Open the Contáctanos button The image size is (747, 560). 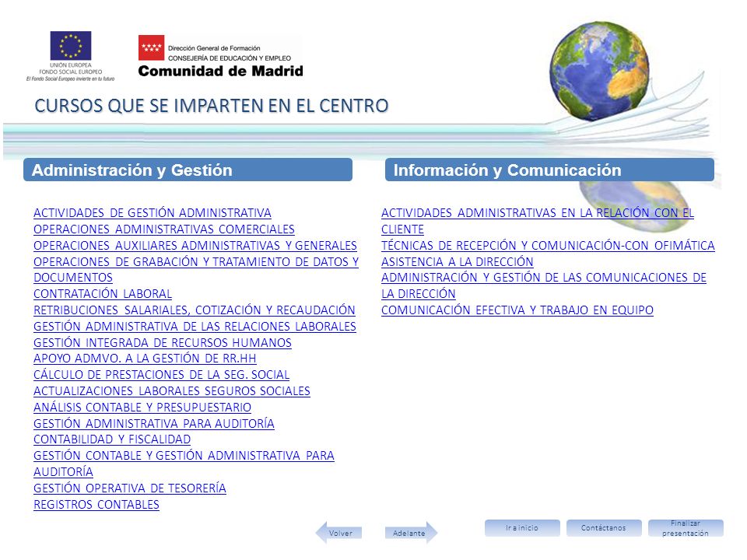click(604, 527)
